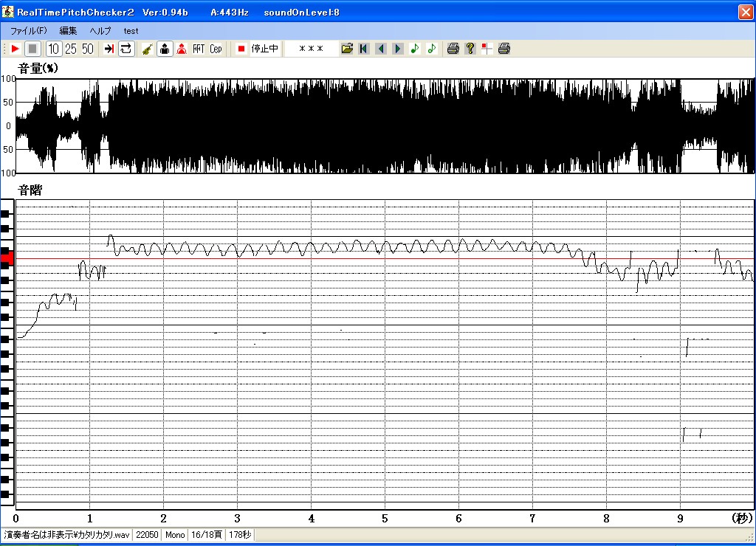Click the play-to-end arrow icon
This screenshot has height=546, width=756.
tap(109, 49)
